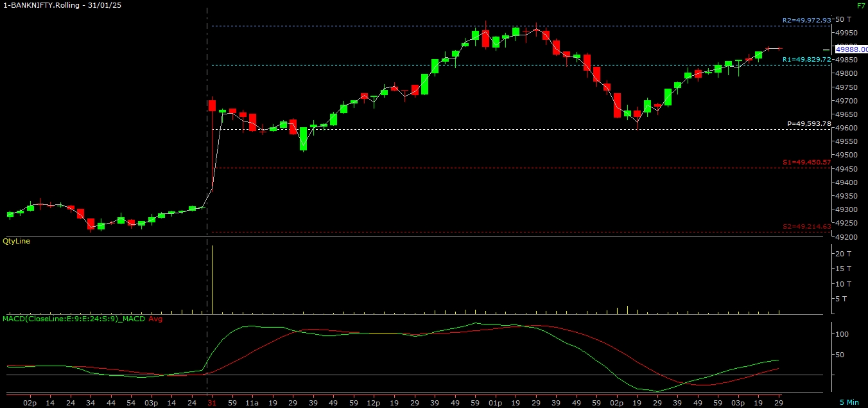
Task: Click the P=49,593.78 pivot label
Action: 809,123
